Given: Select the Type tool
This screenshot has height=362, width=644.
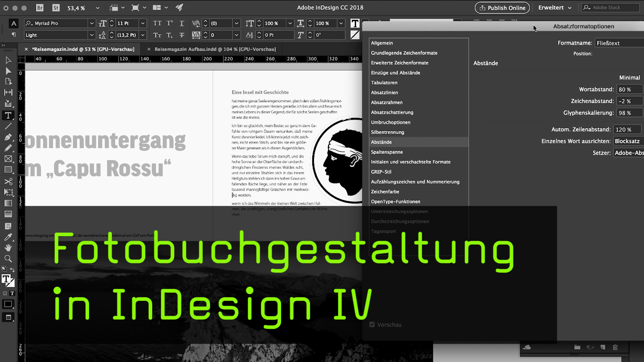Looking at the screenshot, I should (x=8, y=115).
